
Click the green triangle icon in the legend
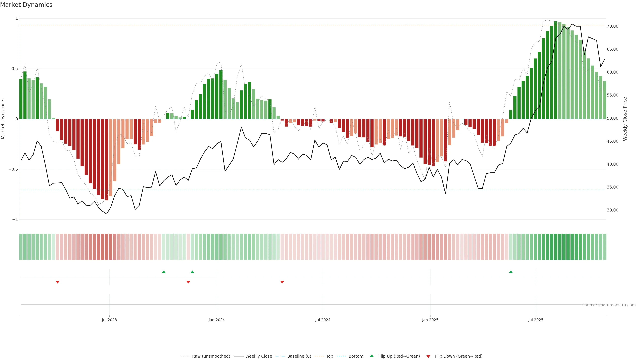[x=372, y=356]
